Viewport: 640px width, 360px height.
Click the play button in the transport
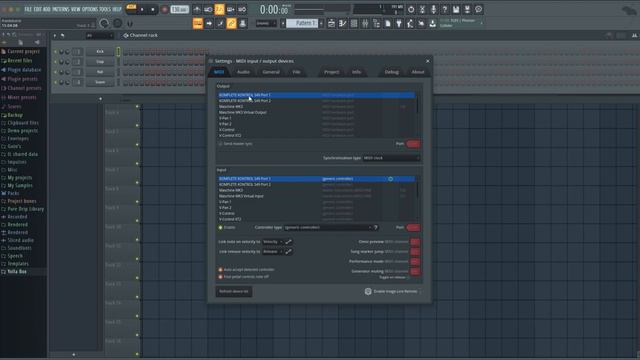[142, 9]
